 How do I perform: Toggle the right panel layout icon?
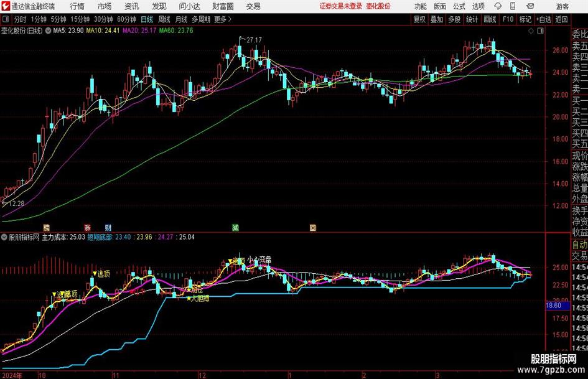pyautogui.click(x=540, y=31)
